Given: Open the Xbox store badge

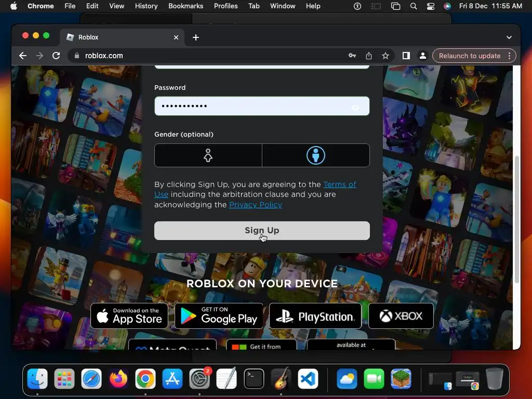Looking at the screenshot, I should click(x=401, y=316).
